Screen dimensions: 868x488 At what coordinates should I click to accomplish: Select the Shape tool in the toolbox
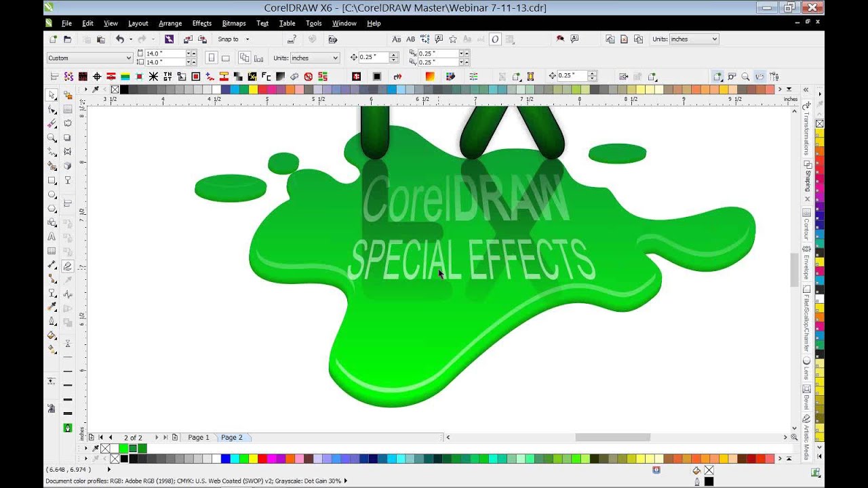click(52, 109)
